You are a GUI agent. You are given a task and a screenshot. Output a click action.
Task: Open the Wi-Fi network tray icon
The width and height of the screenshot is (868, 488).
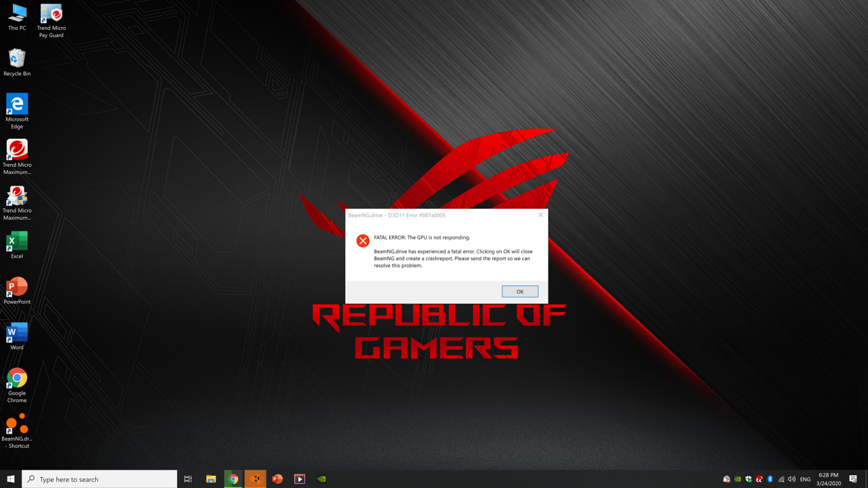pos(781,479)
